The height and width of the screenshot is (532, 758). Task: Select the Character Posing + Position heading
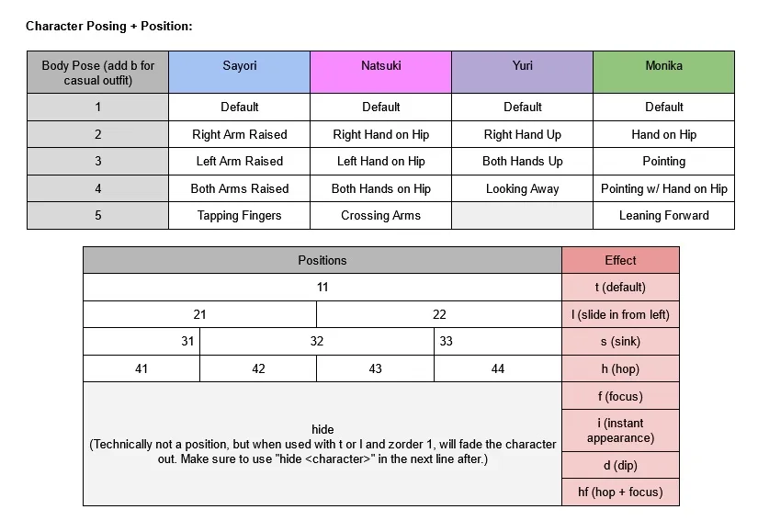[108, 26]
